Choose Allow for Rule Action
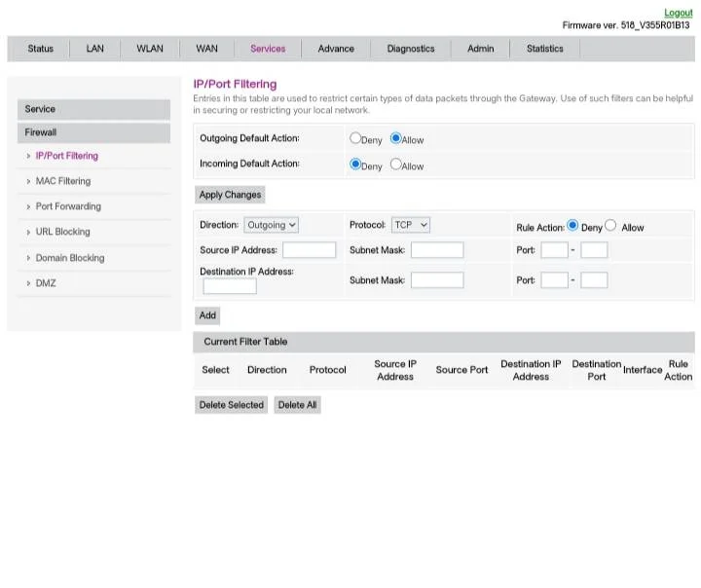 coord(610,225)
